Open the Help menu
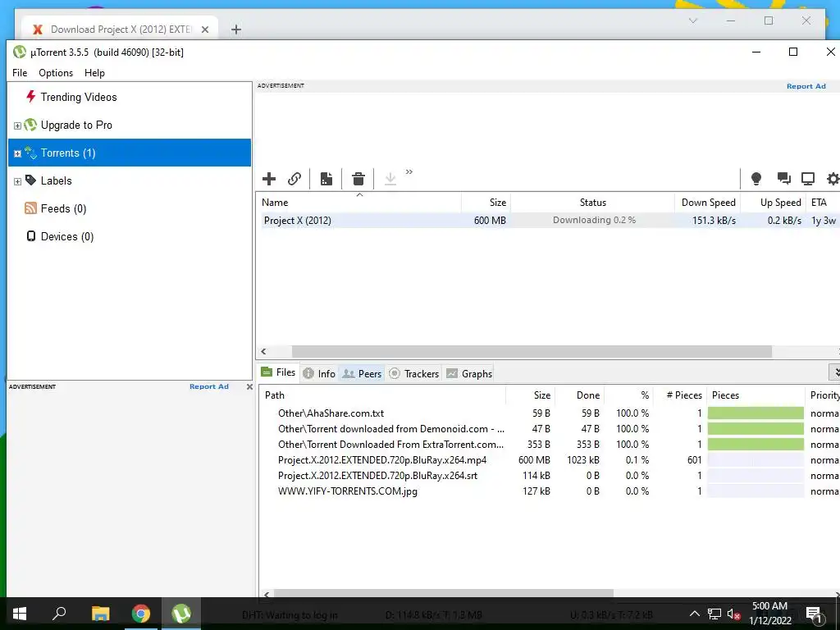840x630 pixels. point(94,73)
